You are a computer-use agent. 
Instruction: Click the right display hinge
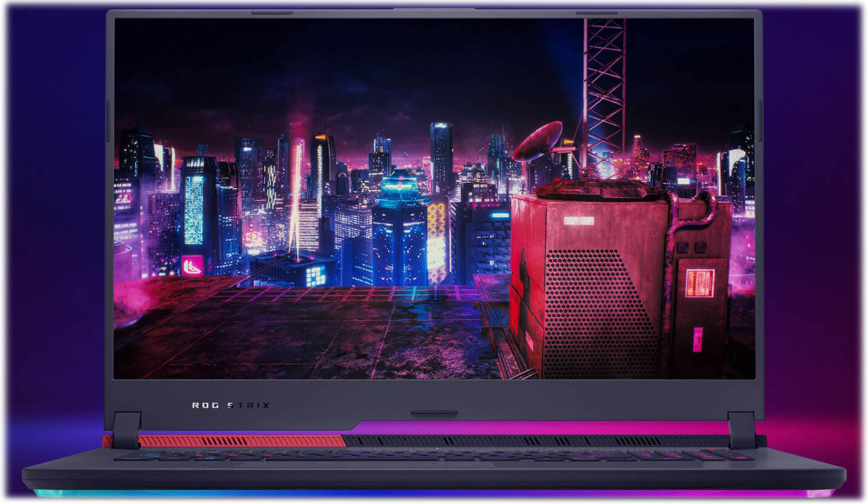[x=742, y=429]
